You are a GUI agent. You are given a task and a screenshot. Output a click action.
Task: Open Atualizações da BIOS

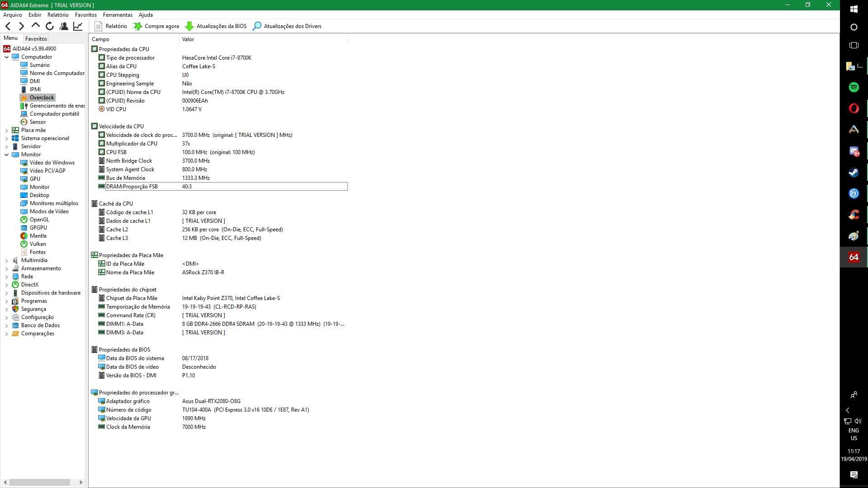point(216,26)
